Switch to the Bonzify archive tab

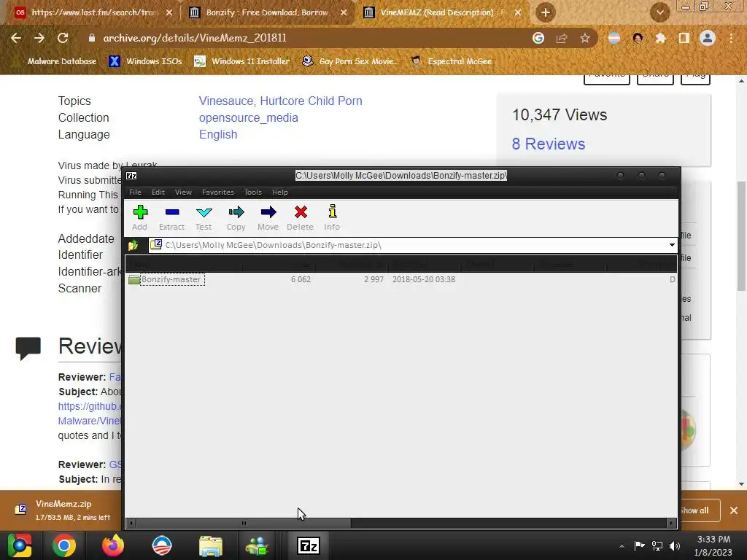267,12
